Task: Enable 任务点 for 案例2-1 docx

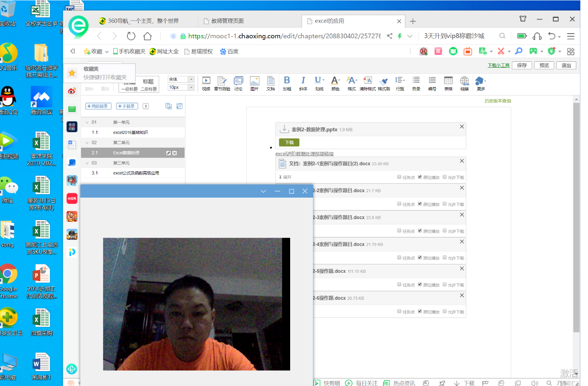Action: [x=399, y=177]
